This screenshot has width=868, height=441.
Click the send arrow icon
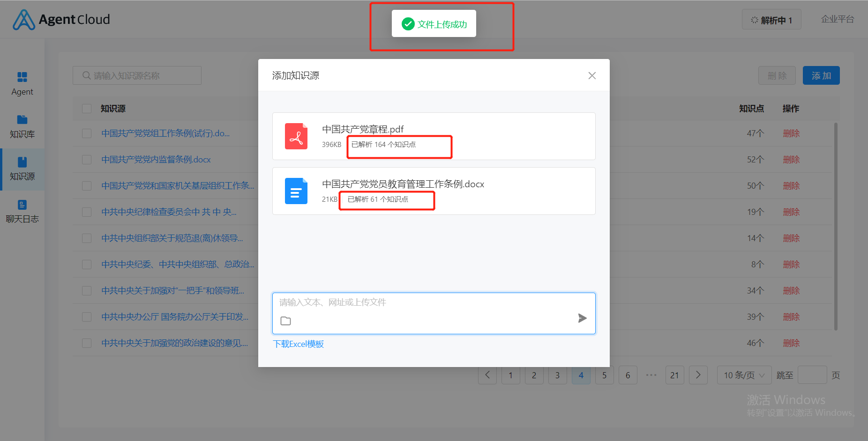click(582, 318)
